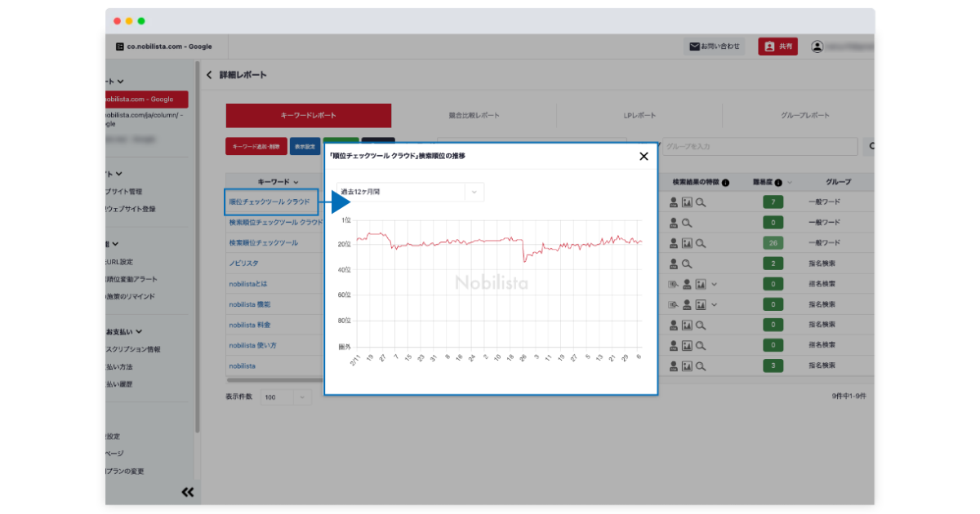
Task: Click info icon next to 検索結果の特徴
Action: coord(726,183)
